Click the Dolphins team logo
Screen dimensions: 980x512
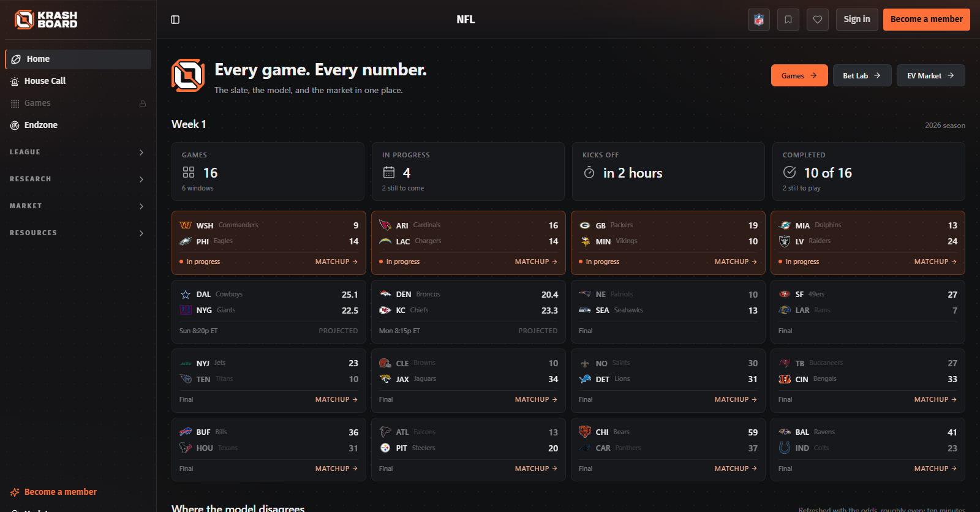pos(785,225)
